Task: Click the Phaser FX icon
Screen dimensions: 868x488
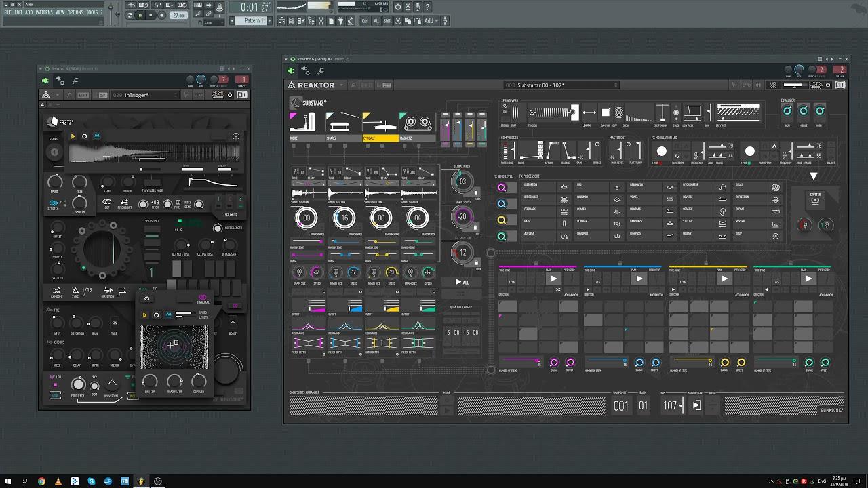Action: [617, 210]
